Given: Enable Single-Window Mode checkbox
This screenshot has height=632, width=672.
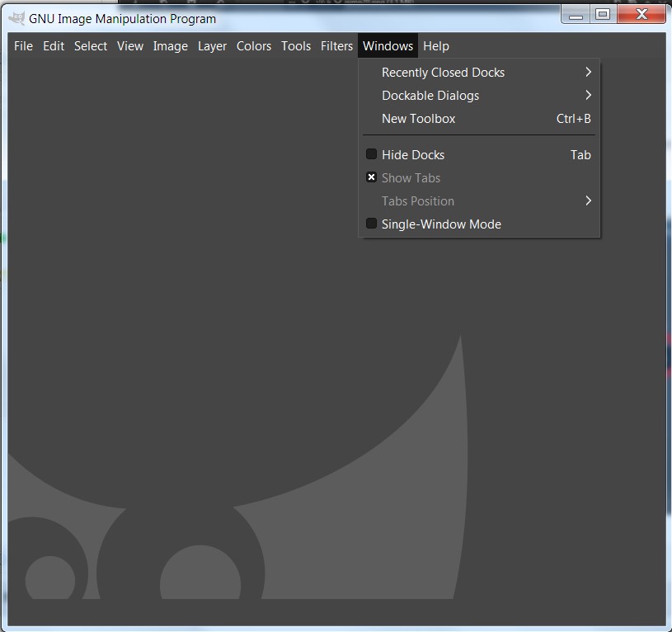Looking at the screenshot, I should pos(371,224).
